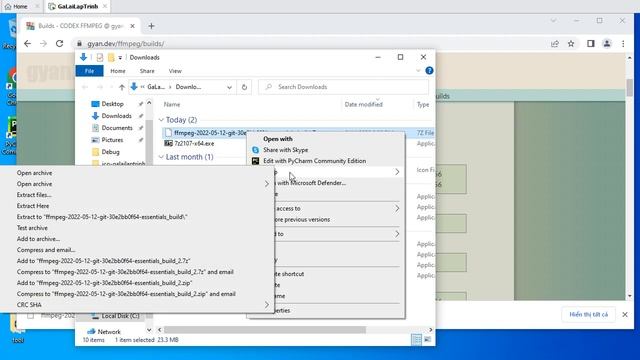
Task: Sort by Date modified column
Action: coord(363,104)
